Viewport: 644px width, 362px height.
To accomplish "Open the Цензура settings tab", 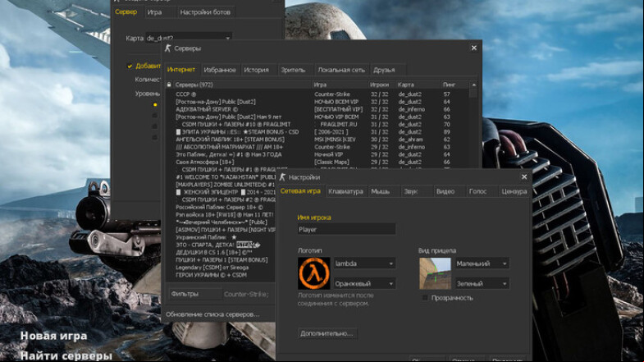I will pos(514,191).
